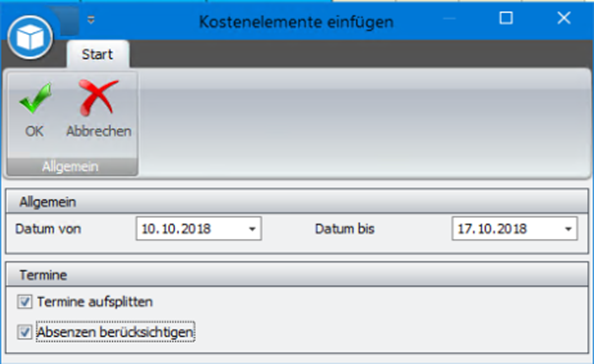Toggle the Absenzen berücksichtigen checkbox
This screenshot has width=594, height=364.
pos(25,332)
